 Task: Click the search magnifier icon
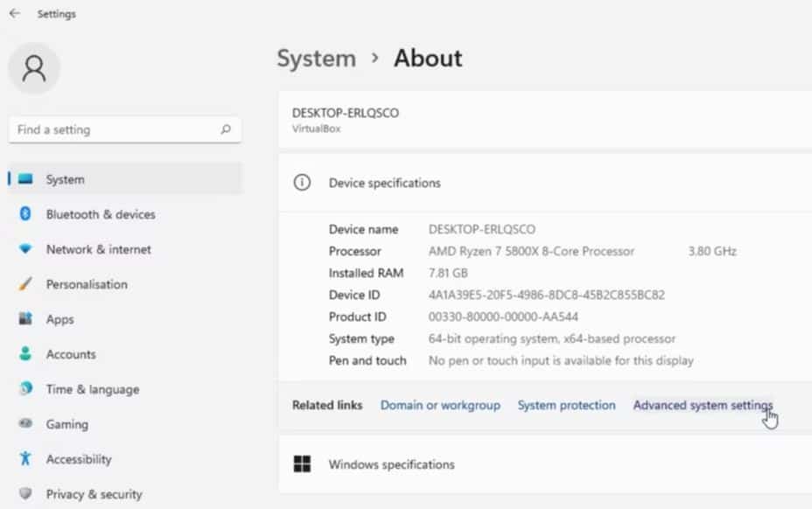tap(226, 129)
